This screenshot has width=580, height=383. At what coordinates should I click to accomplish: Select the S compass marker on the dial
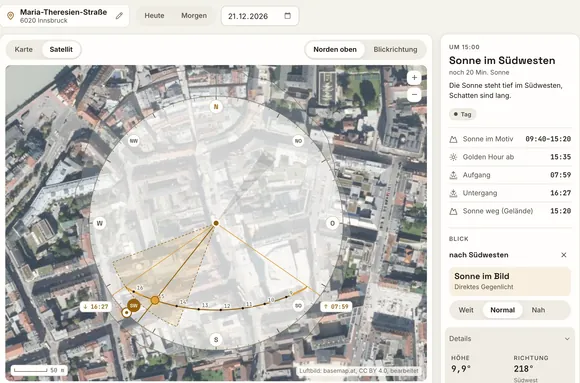point(216,339)
